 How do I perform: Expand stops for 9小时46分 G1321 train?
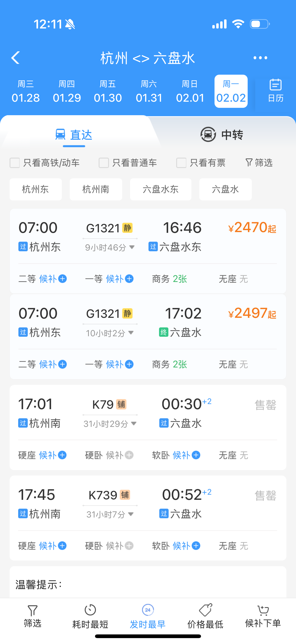pyautogui.click(x=132, y=247)
